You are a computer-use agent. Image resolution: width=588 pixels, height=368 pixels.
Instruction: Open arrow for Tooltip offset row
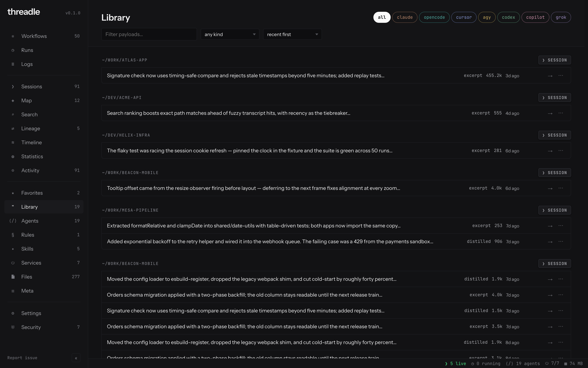click(550, 188)
